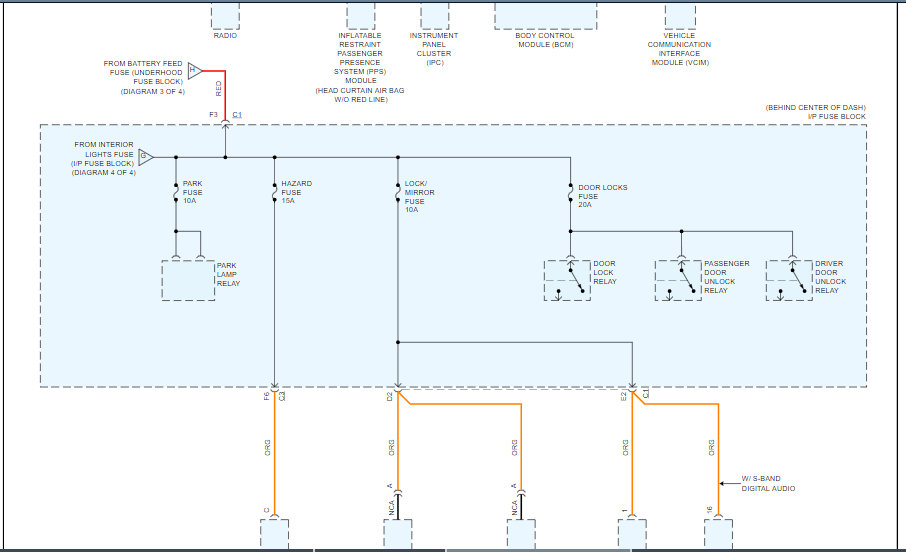This screenshot has width=906, height=552.
Task: Select the Lock/Mirror Fuse 10A fuse symbol
Action: coord(398,192)
